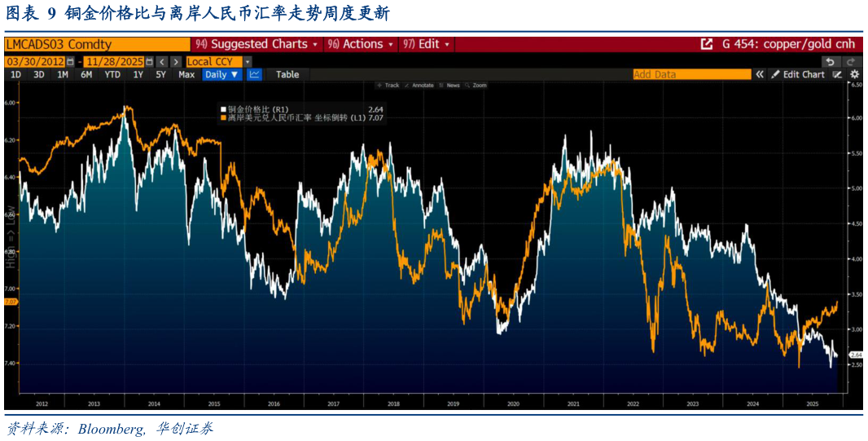Toggle the Annotate chart tool
This screenshot has height=441, width=868.
click(x=419, y=85)
